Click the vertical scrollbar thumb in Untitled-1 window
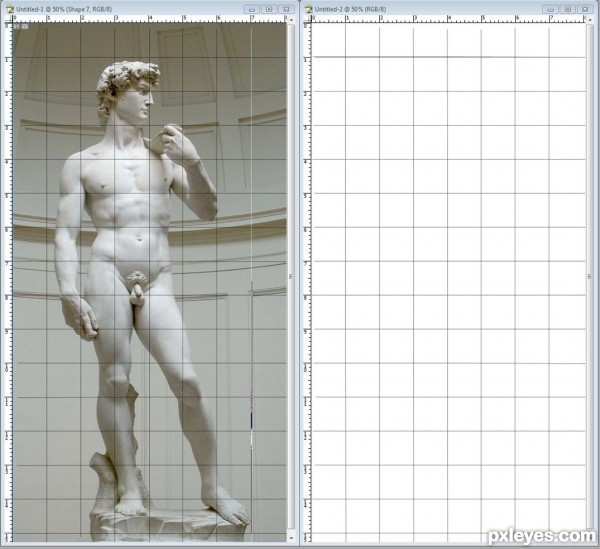The height and width of the screenshot is (549, 600). (x=291, y=276)
